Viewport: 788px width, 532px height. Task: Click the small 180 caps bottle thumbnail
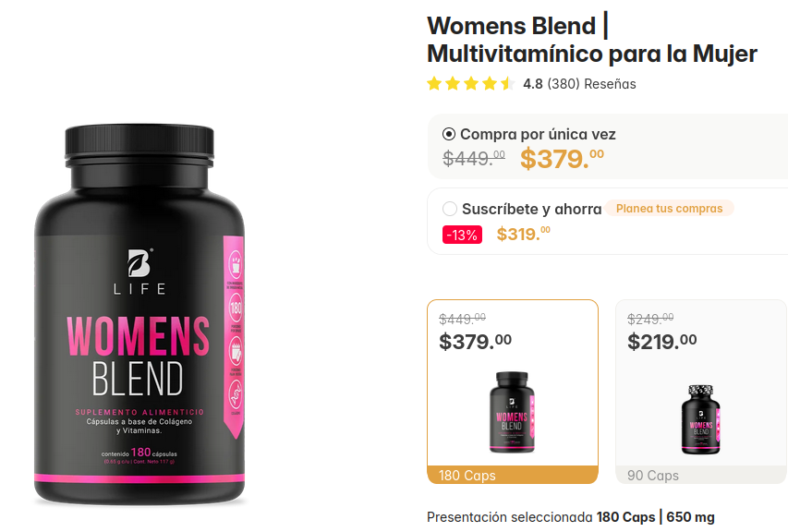[x=512, y=412]
